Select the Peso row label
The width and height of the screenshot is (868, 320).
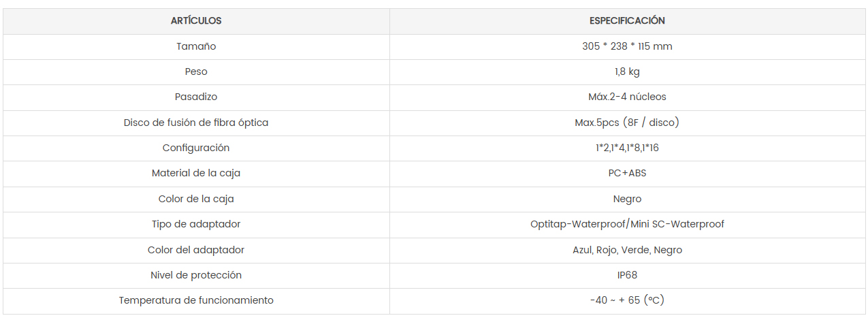click(196, 71)
